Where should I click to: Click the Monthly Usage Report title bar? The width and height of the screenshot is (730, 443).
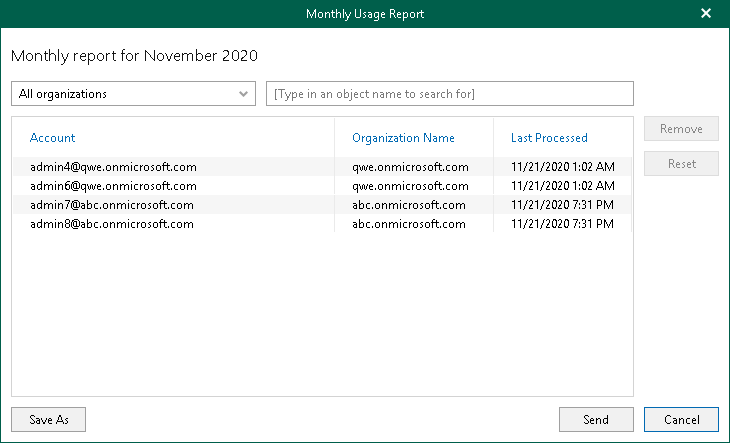[x=365, y=14]
